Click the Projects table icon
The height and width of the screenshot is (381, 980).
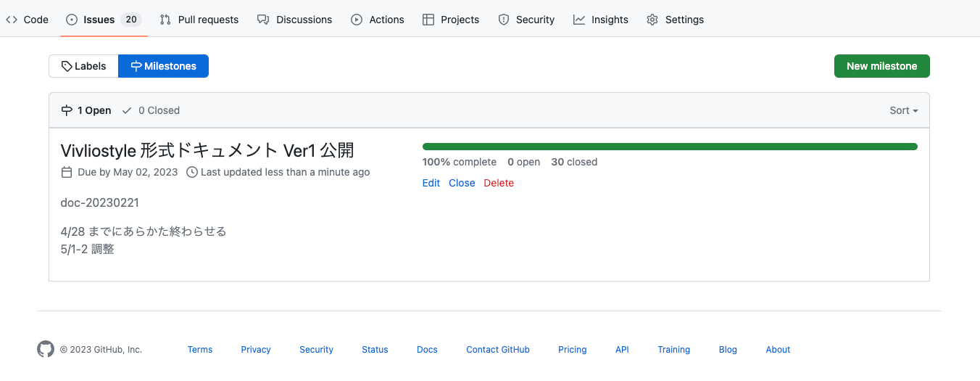point(428,20)
